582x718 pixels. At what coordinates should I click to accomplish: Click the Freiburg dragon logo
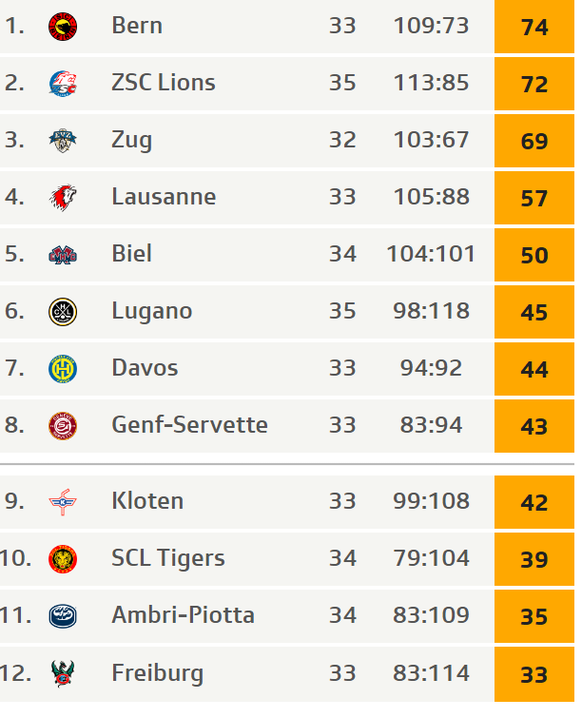(63, 674)
